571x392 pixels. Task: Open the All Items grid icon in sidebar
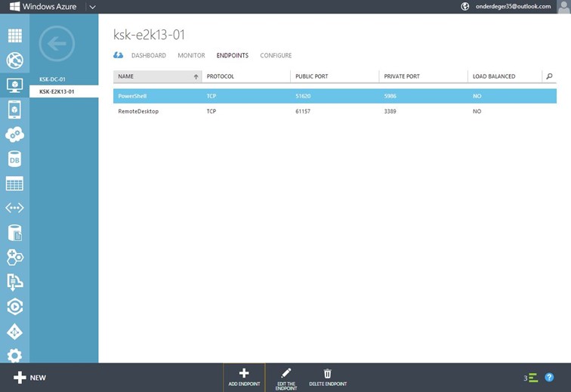tap(14, 35)
